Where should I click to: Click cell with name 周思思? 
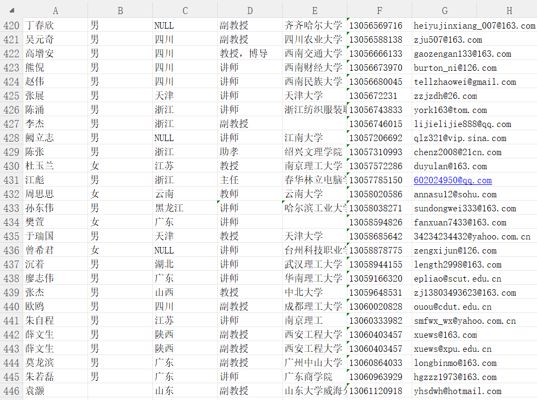click(x=40, y=194)
